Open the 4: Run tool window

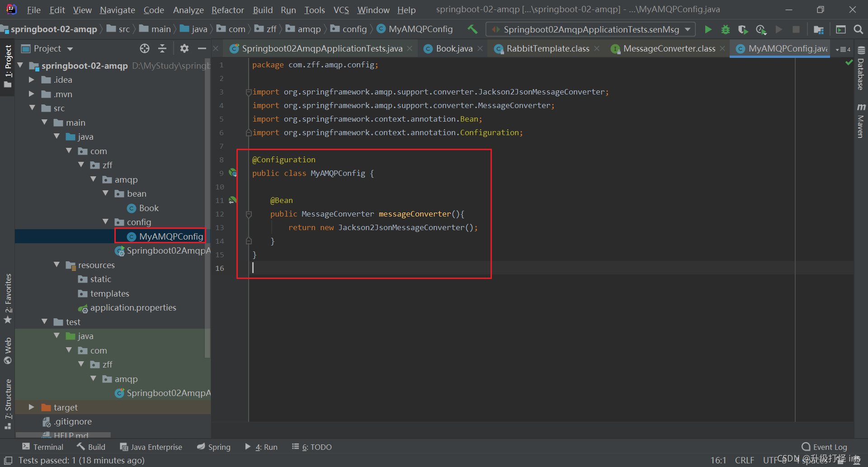(x=261, y=447)
